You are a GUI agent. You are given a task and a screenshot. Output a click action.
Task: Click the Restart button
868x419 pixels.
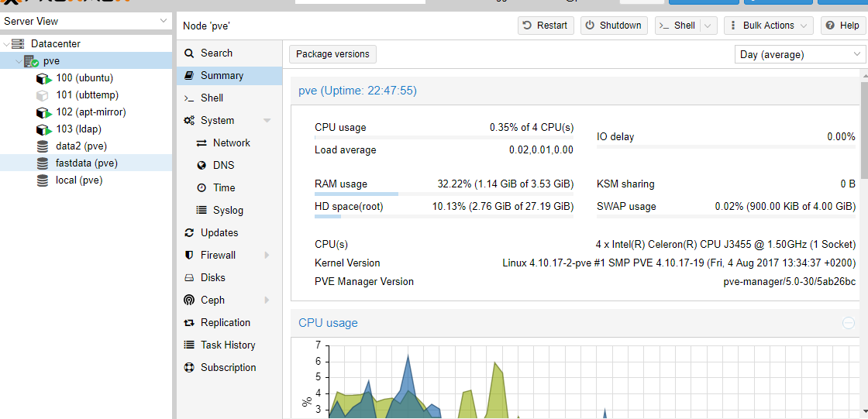point(546,26)
